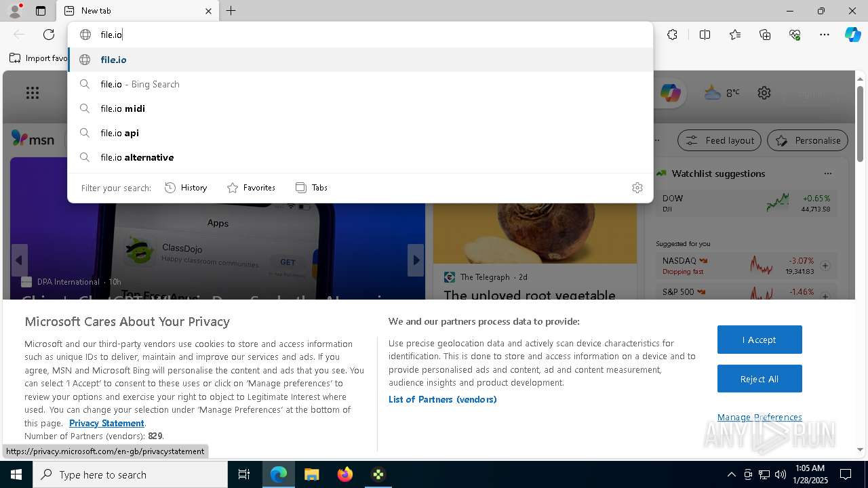Viewport: 868px width, 488px height.
Task: Open List of Partners (vendors) link
Action: (443, 399)
